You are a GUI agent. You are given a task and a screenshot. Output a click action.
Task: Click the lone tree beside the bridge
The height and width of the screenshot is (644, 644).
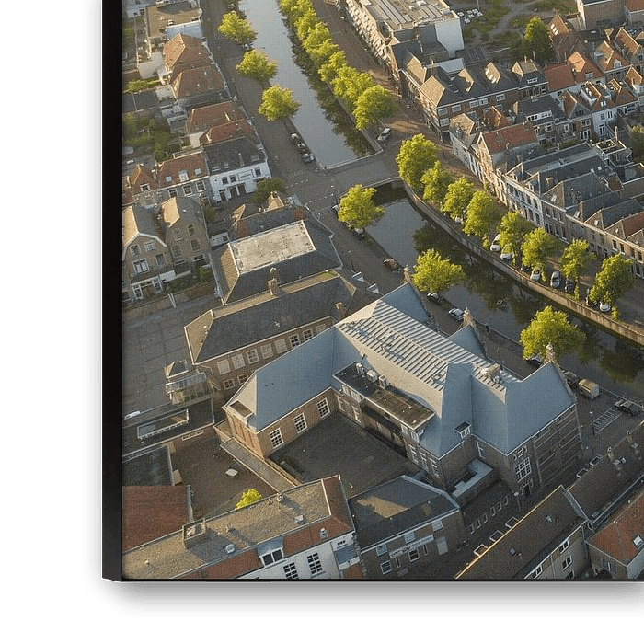[359, 207]
